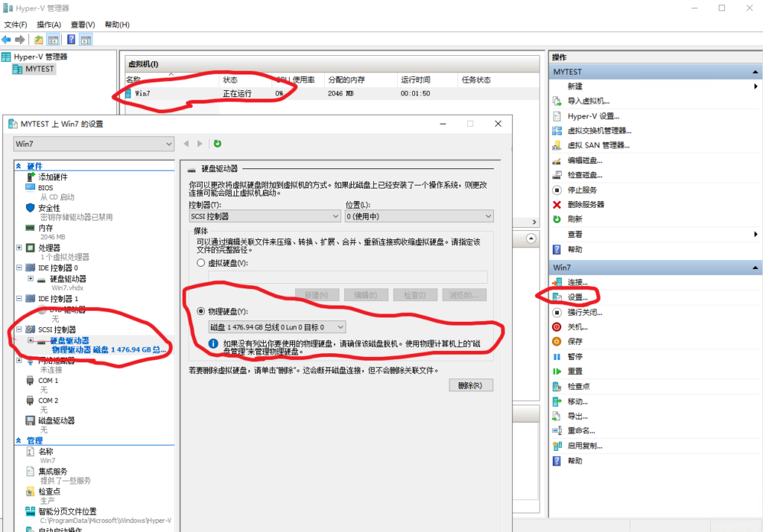The image size is (763, 532).
Task: Click 停止服务 in the actions pane
Action: [581, 190]
